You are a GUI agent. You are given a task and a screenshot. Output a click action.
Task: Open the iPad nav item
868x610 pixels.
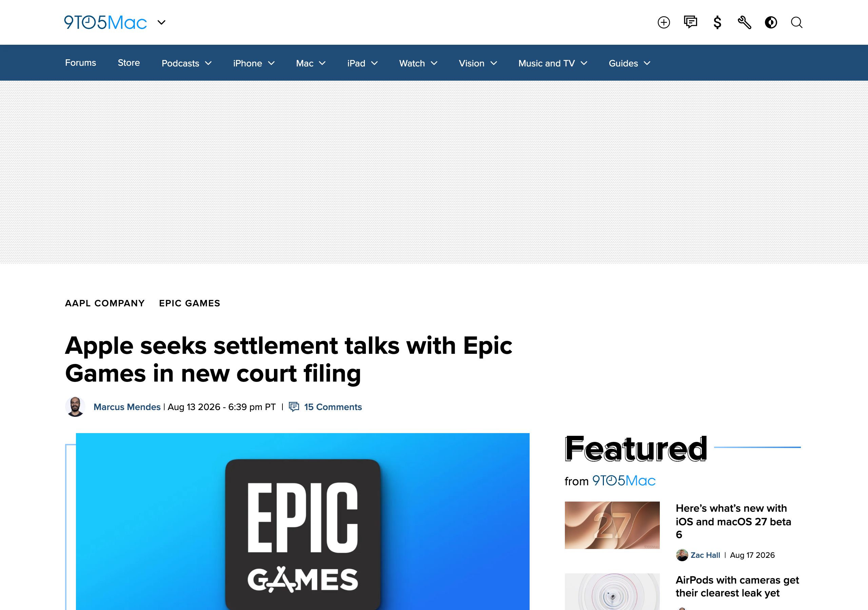pyautogui.click(x=356, y=63)
